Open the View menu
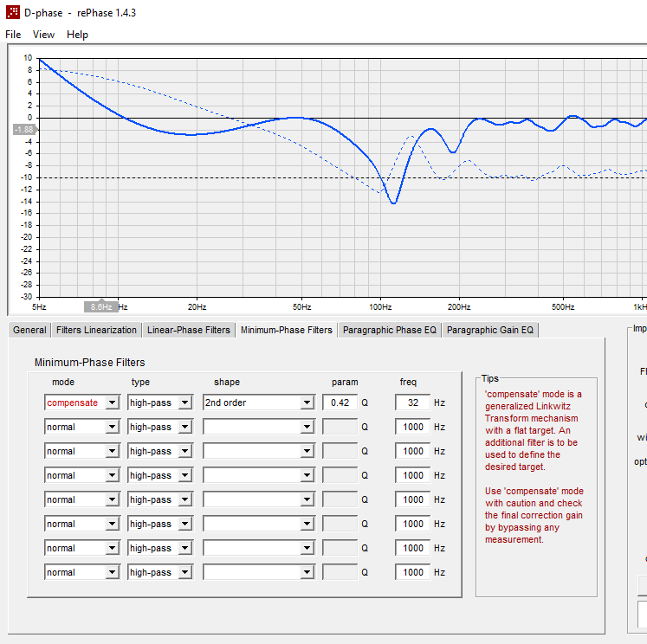The height and width of the screenshot is (644, 647). coord(43,35)
